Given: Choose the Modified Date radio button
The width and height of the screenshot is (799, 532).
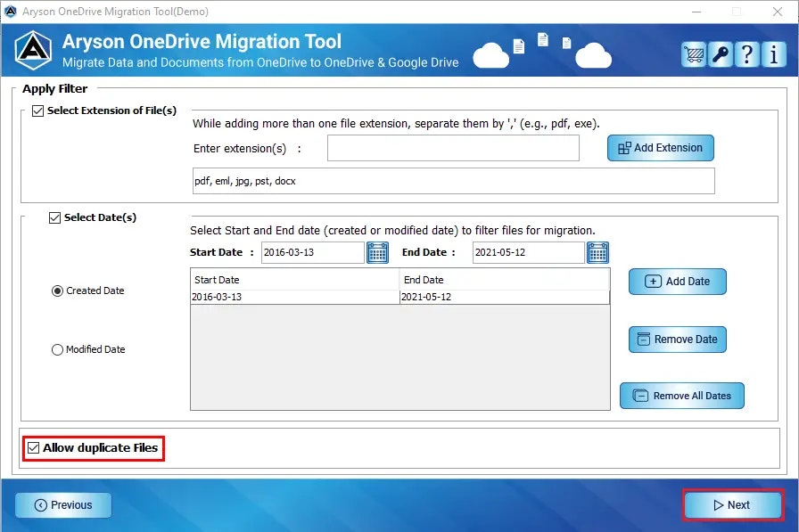Looking at the screenshot, I should [x=58, y=349].
